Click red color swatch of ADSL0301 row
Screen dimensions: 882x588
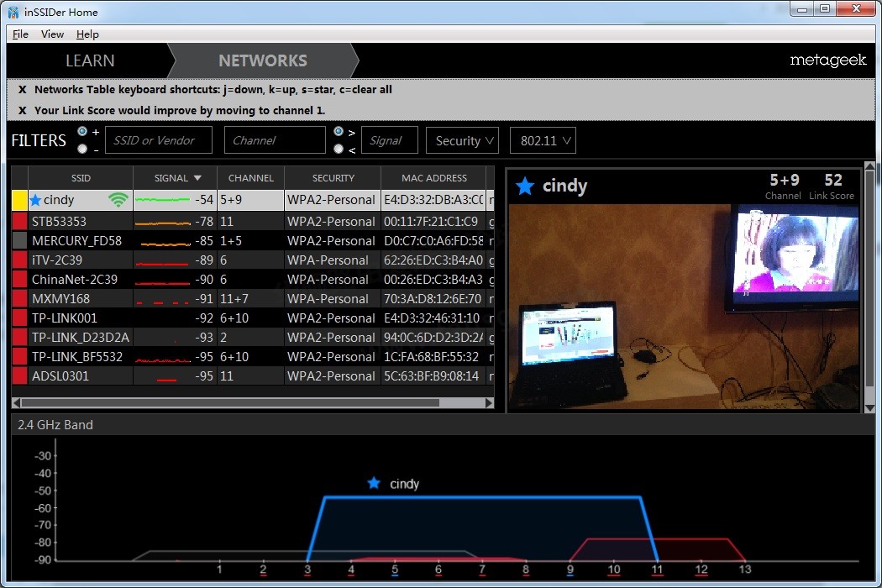pos(19,375)
